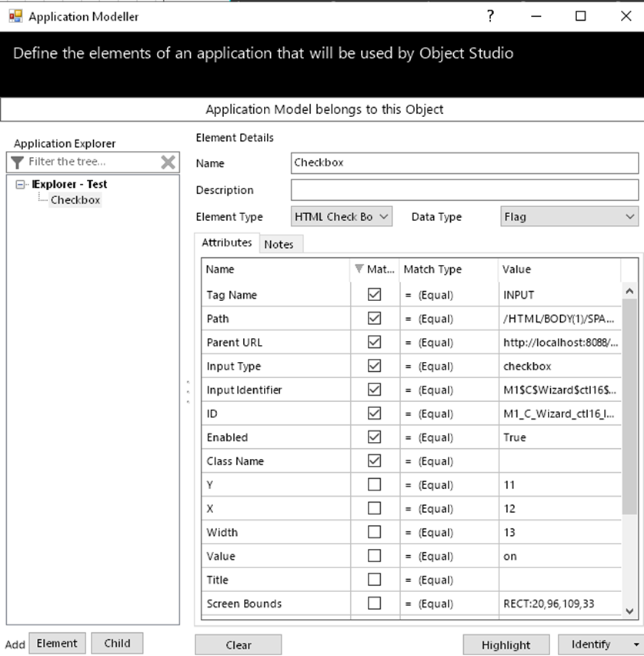The width and height of the screenshot is (644, 656).
Task: Change the Enabled match type
Action: (x=449, y=437)
